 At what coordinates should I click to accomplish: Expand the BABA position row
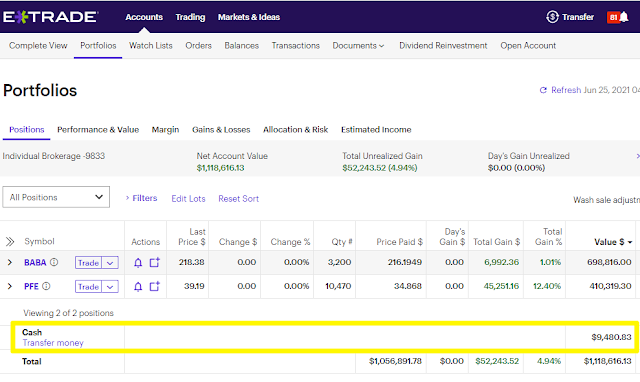(10, 262)
